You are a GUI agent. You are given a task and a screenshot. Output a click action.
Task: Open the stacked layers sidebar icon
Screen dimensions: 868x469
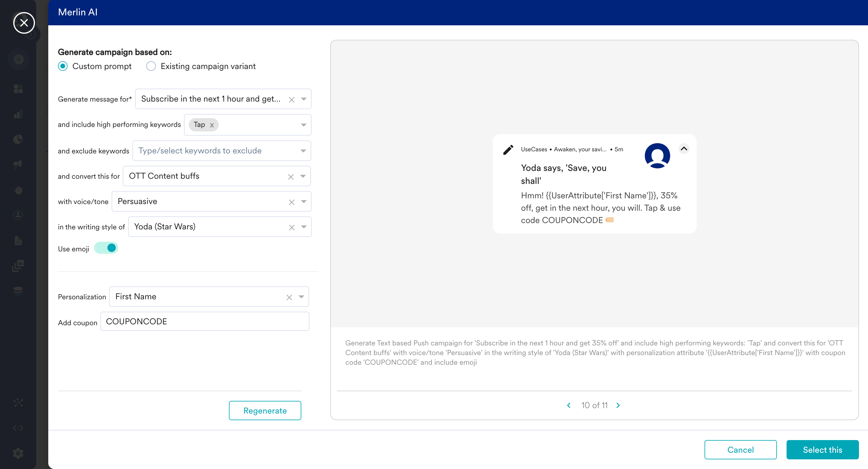(18, 266)
